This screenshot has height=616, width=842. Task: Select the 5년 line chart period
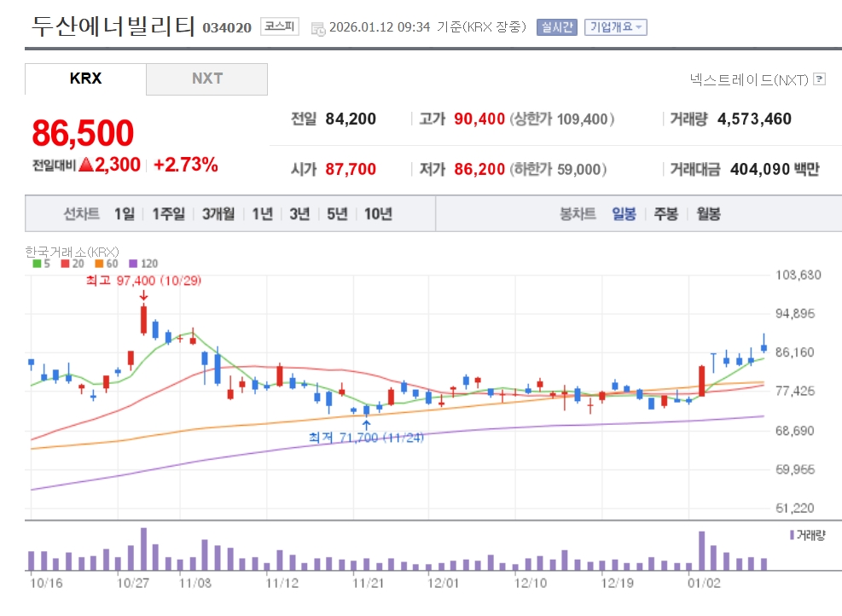click(x=337, y=214)
